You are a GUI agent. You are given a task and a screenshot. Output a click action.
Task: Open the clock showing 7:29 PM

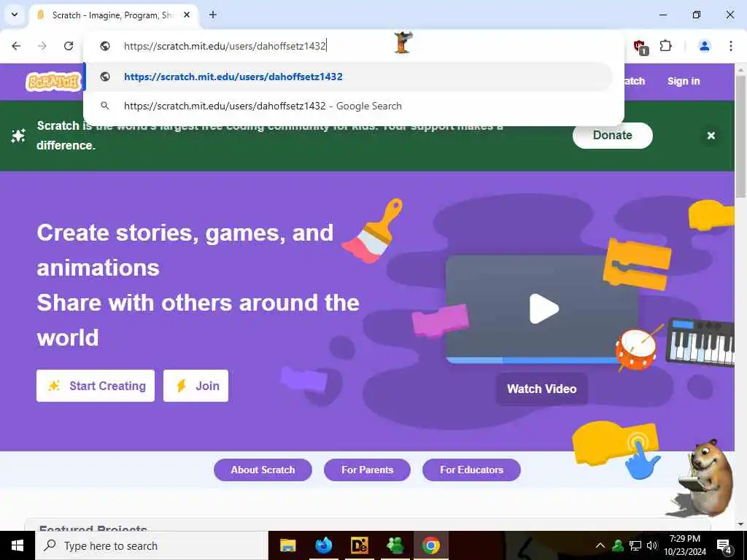tap(685, 545)
